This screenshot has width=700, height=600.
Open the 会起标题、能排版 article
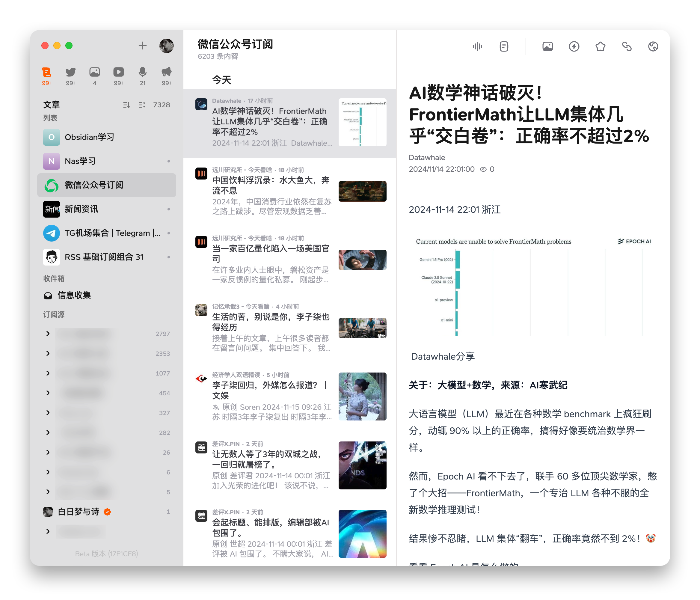[x=289, y=533]
